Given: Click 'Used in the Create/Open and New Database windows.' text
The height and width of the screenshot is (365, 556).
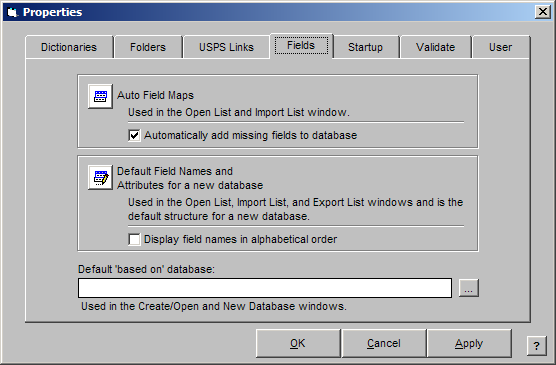Looking at the screenshot, I should point(214,306).
